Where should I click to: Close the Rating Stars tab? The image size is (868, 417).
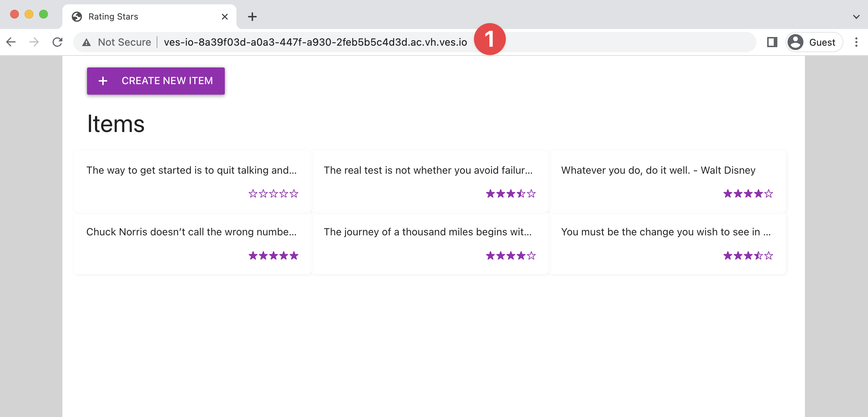(x=224, y=17)
